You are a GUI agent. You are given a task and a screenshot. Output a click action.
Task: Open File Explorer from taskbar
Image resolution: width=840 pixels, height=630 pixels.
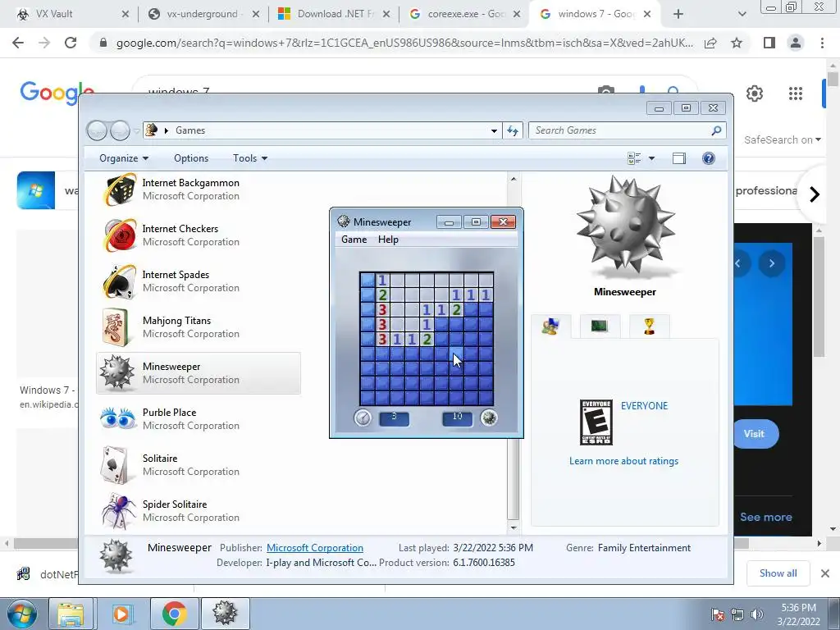[x=71, y=614]
